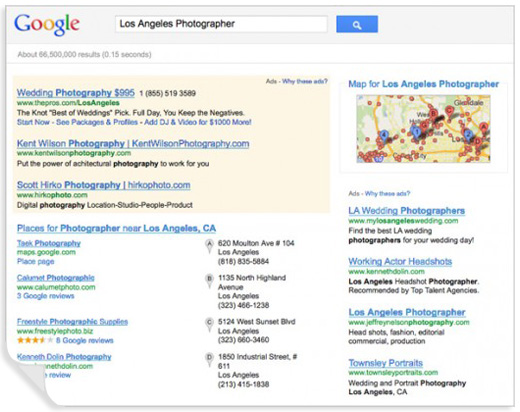
Task: Open Places for Photographer near Los Angeles, CA
Action: click(116, 228)
